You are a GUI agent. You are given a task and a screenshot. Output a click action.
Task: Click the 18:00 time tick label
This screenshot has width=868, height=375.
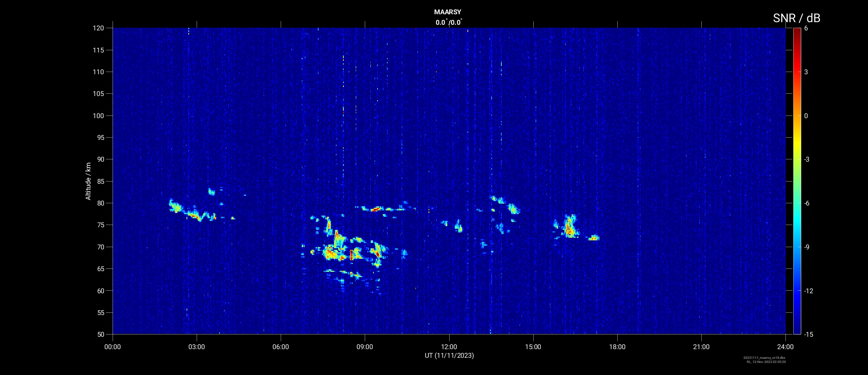click(x=617, y=347)
